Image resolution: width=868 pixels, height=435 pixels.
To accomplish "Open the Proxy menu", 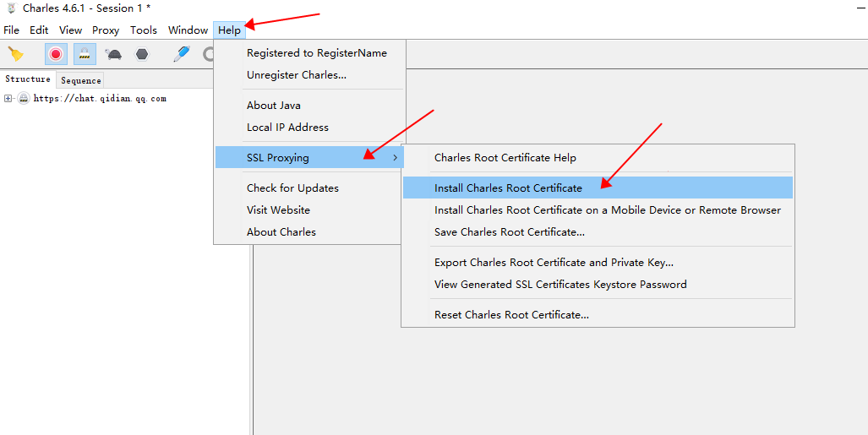I will (106, 30).
